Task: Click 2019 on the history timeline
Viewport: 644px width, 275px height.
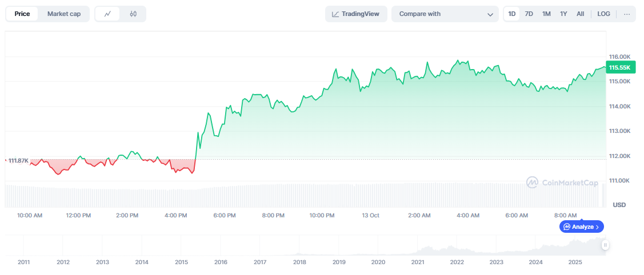Action: coord(339,262)
